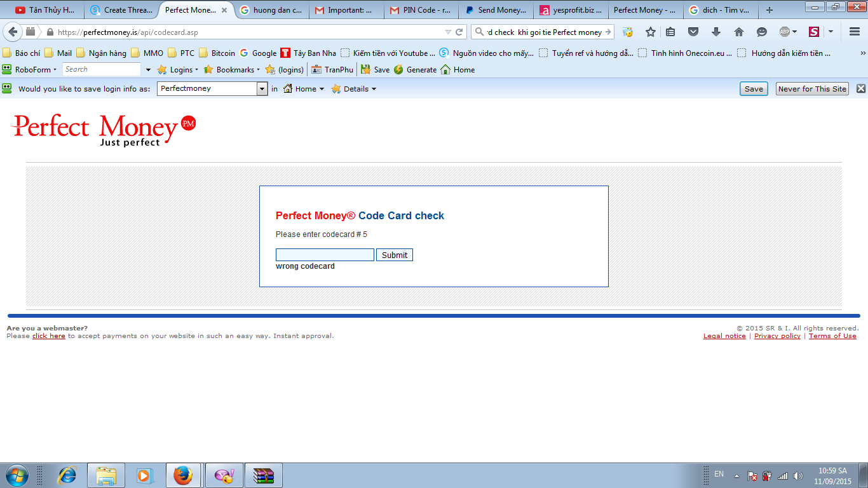
Task: Switch to the Send Money PayPal tab
Action: tap(496, 10)
